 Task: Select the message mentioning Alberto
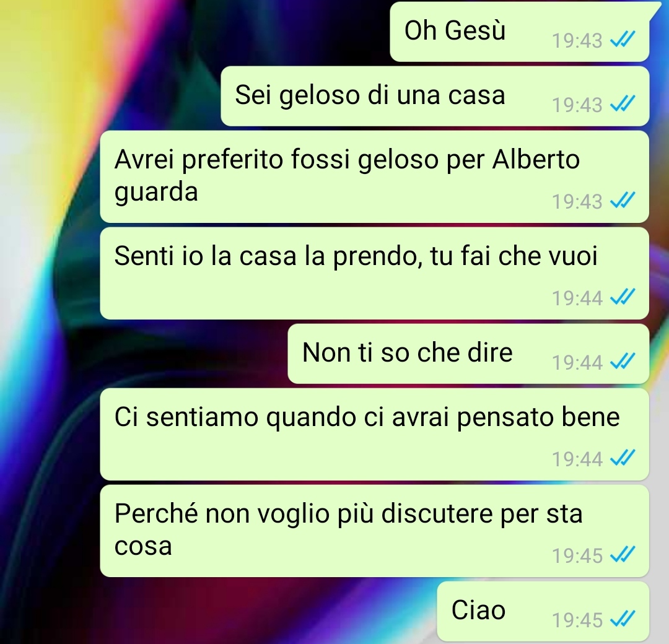tap(375, 176)
